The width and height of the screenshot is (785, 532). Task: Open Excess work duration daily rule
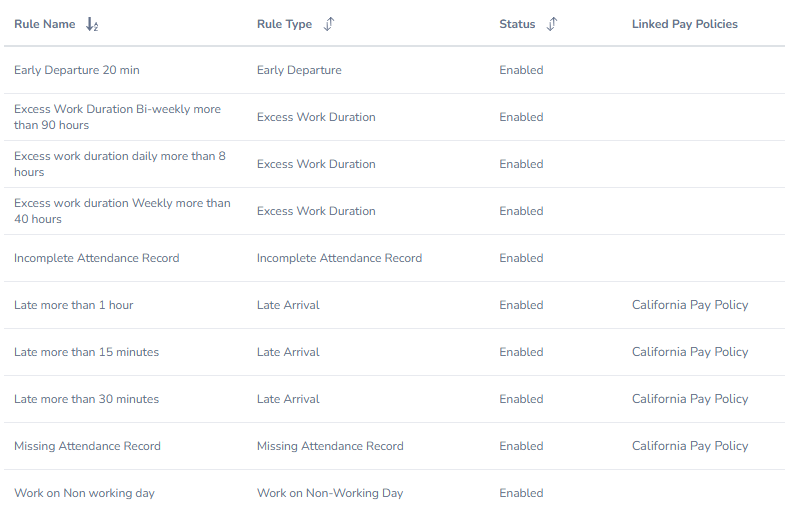click(x=120, y=164)
